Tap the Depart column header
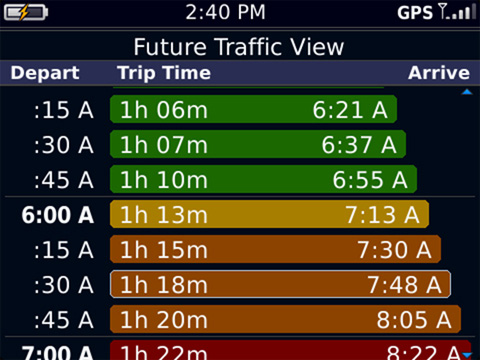The height and width of the screenshot is (360, 480). [45, 73]
